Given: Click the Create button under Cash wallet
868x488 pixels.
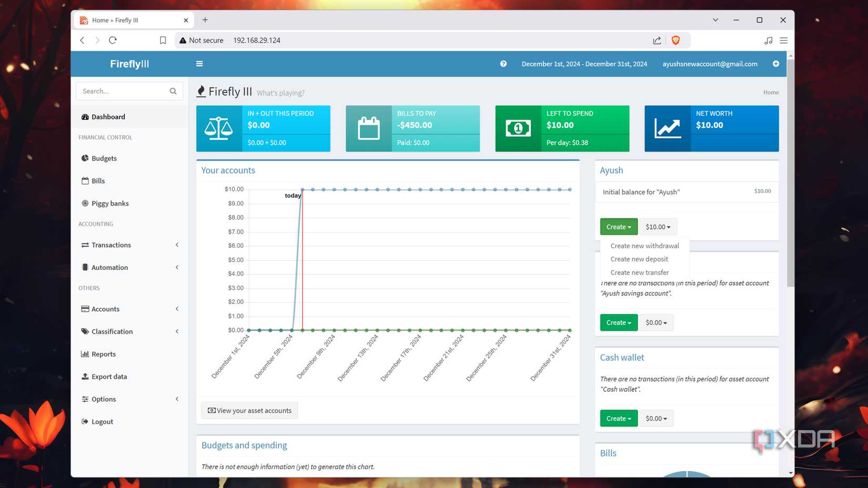Looking at the screenshot, I should (x=618, y=418).
